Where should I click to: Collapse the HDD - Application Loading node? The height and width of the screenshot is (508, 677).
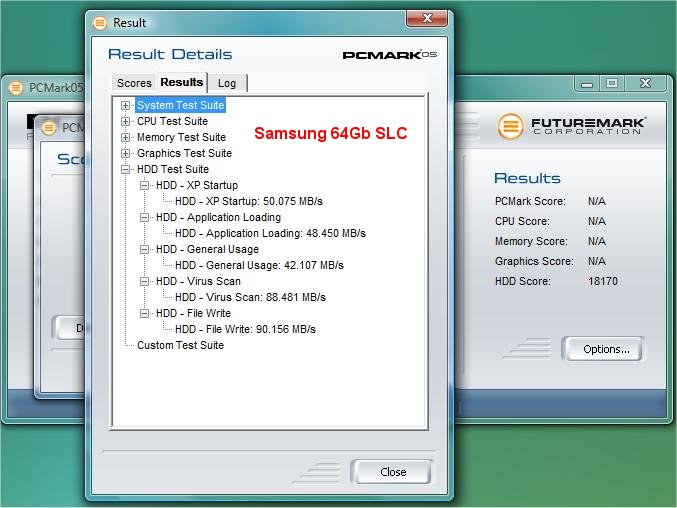(x=144, y=217)
